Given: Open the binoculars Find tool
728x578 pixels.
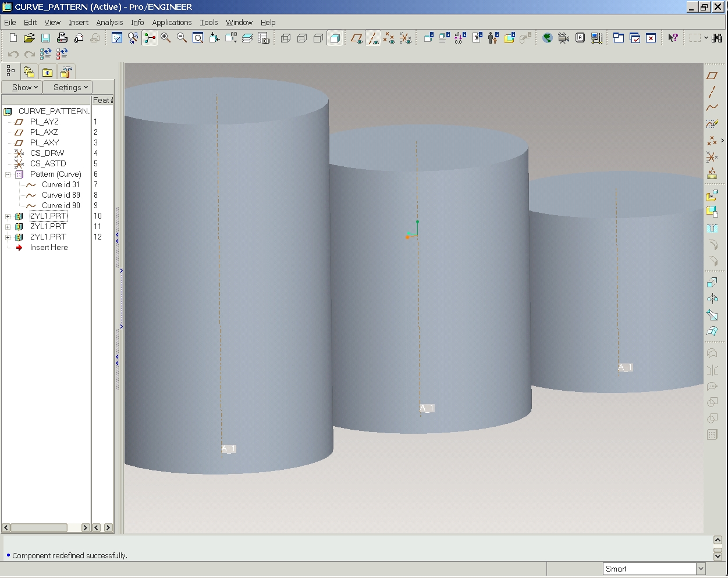Looking at the screenshot, I should (717, 38).
